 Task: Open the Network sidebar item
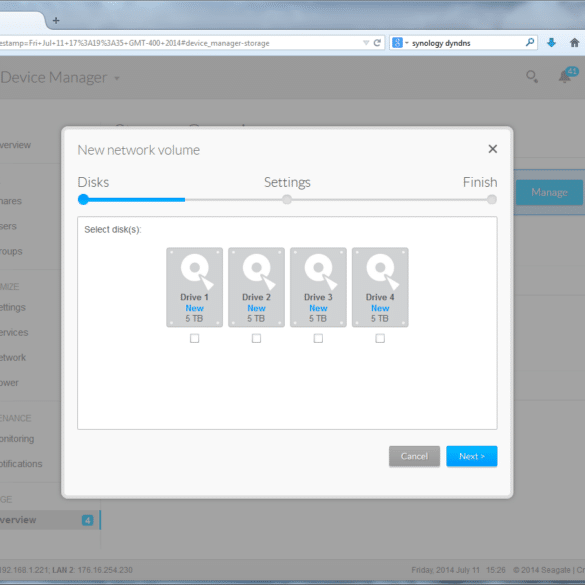click(13, 357)
